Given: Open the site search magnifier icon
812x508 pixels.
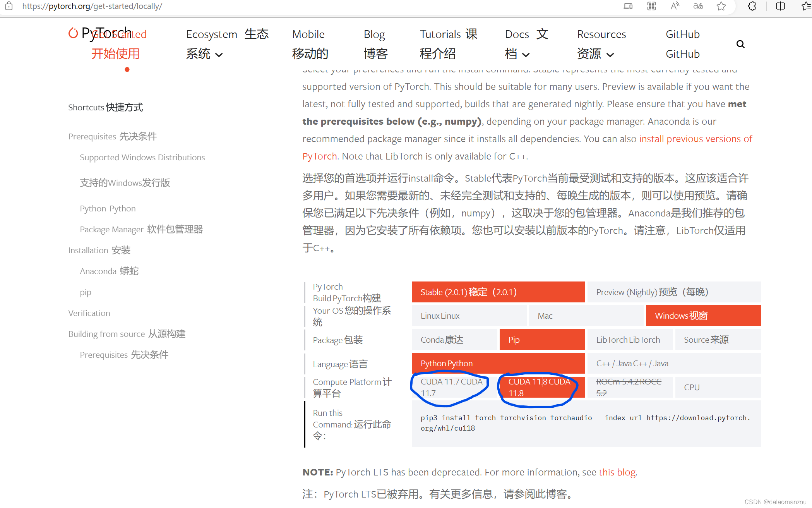Looking at the screenshot, I should pyautogui.click(x=740, y=44).
